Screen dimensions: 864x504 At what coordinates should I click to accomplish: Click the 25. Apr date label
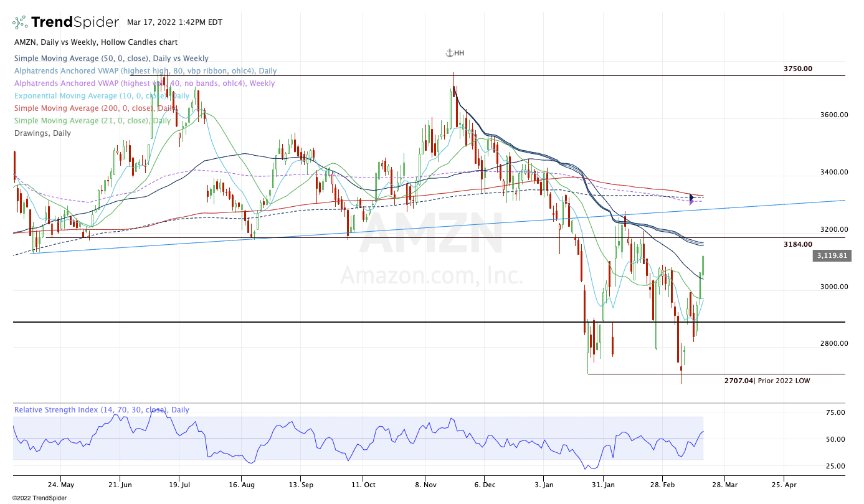[784, 484]
